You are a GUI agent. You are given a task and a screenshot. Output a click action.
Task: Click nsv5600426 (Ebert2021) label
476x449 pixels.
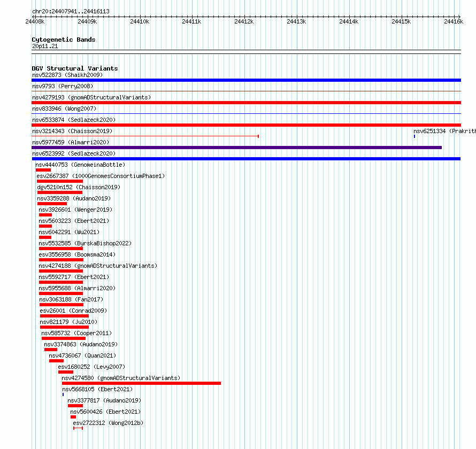point(105,412)
